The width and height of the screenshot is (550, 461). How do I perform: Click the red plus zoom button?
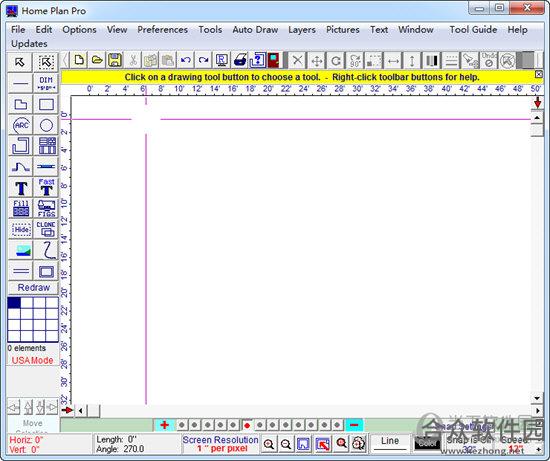point(164,425)
